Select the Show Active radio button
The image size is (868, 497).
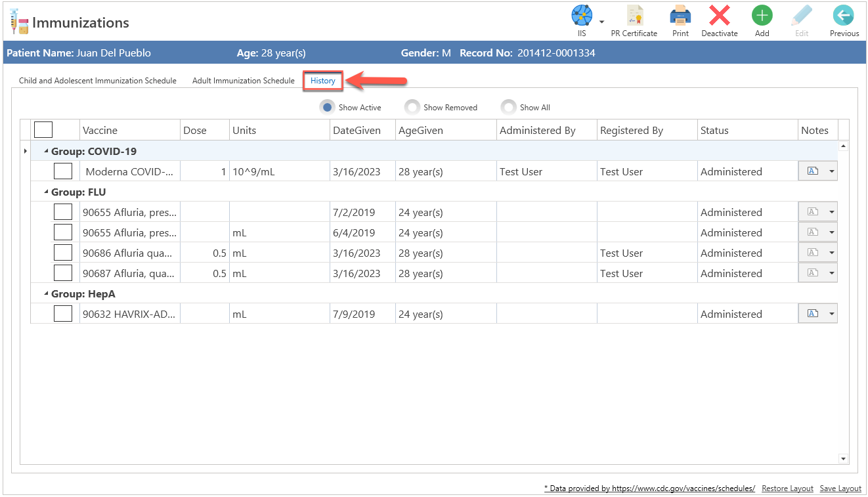[327, 107]
